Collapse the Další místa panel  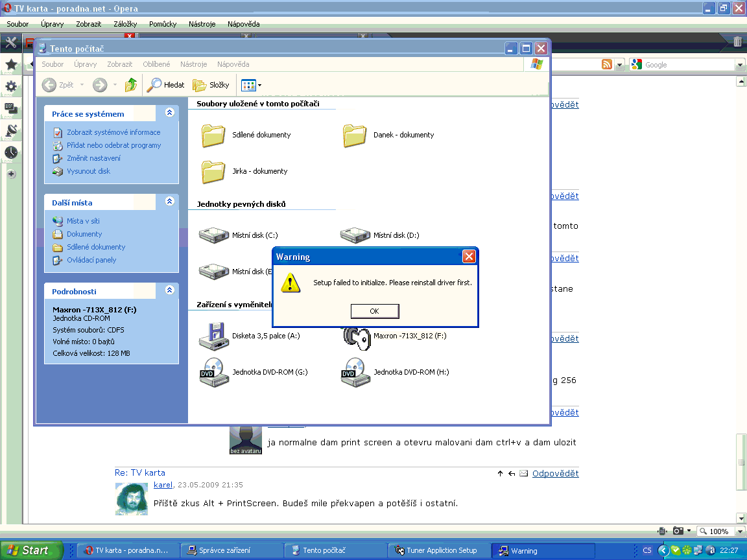tap(170, 201)
